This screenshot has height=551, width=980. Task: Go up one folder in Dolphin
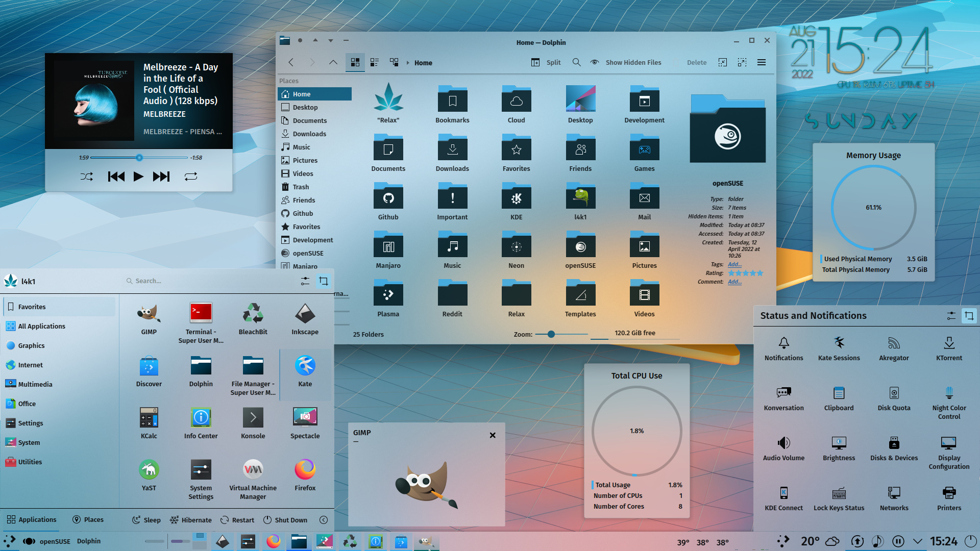point(333,62)
